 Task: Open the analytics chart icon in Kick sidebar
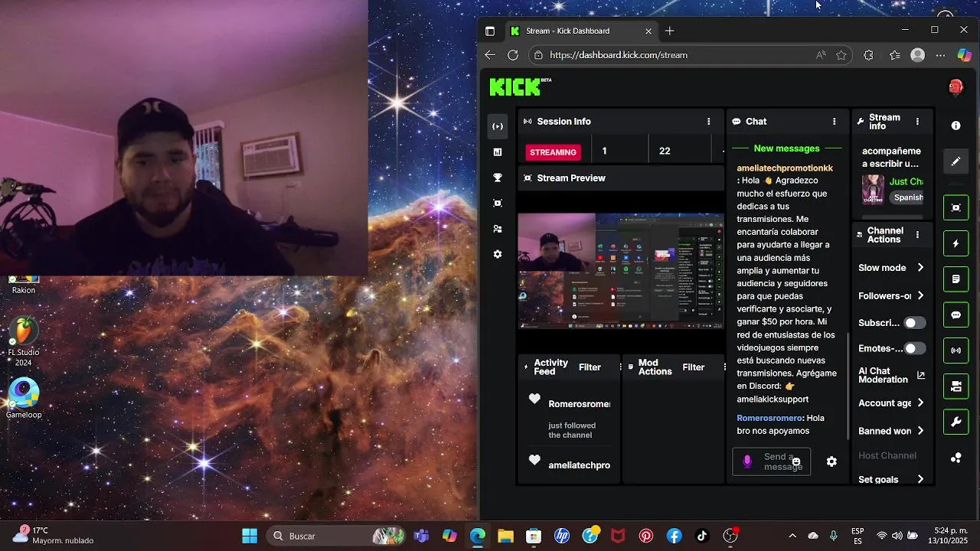click(x=498, y=152)
